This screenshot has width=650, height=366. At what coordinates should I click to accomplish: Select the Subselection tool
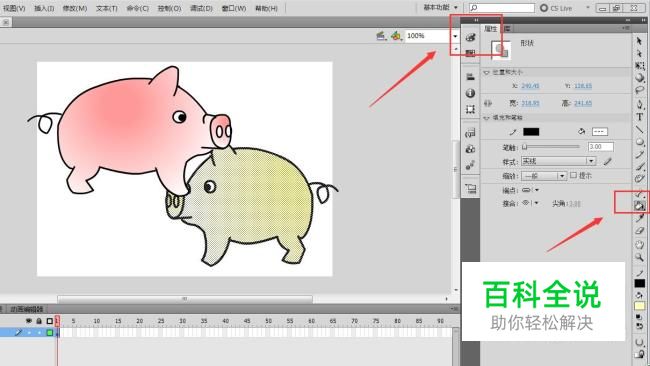coord(639,53)
